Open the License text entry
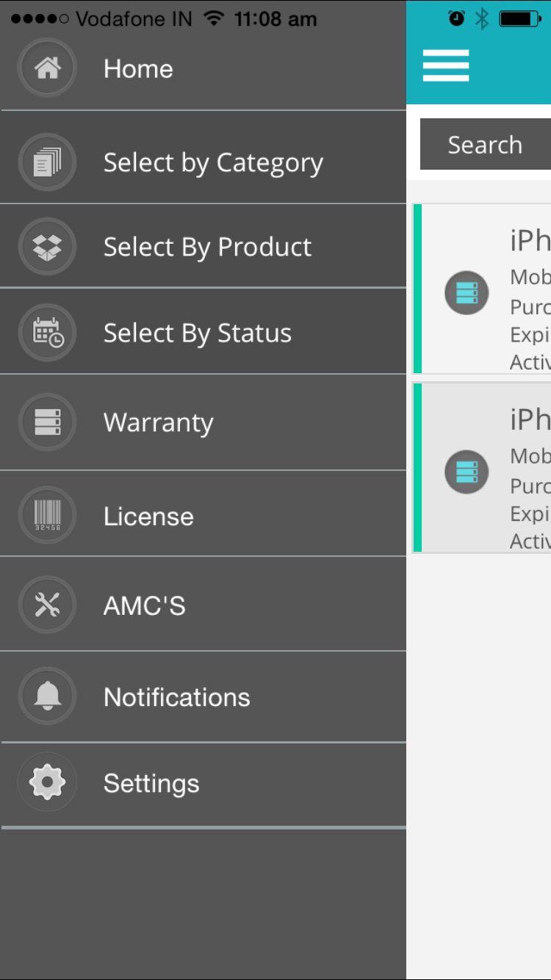 tap(148, 516)
